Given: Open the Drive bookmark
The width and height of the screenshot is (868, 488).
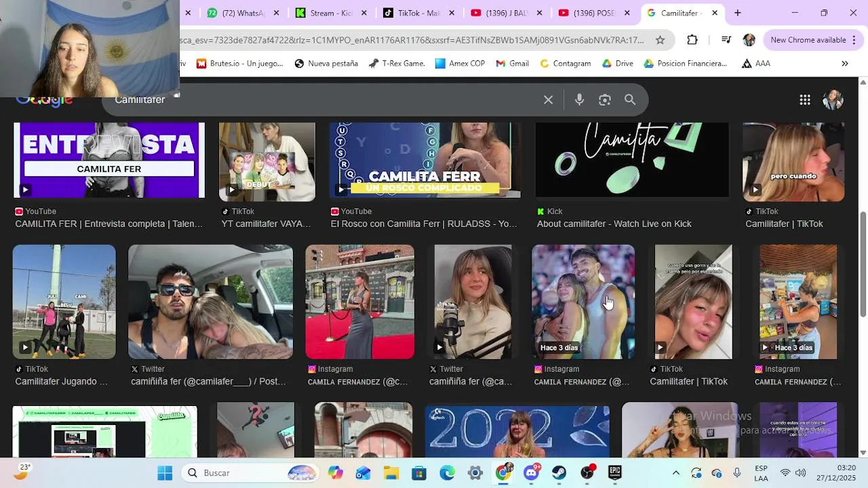Looking at the screenshot, I should [x=617, y=64].
